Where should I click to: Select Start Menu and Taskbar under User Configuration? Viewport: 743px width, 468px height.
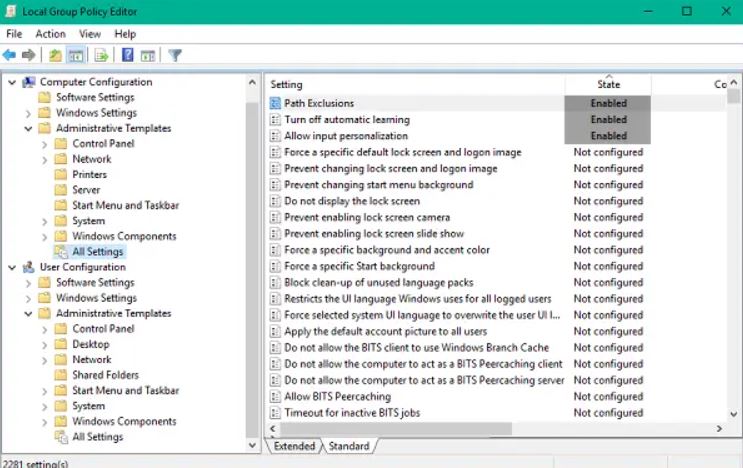126,391
